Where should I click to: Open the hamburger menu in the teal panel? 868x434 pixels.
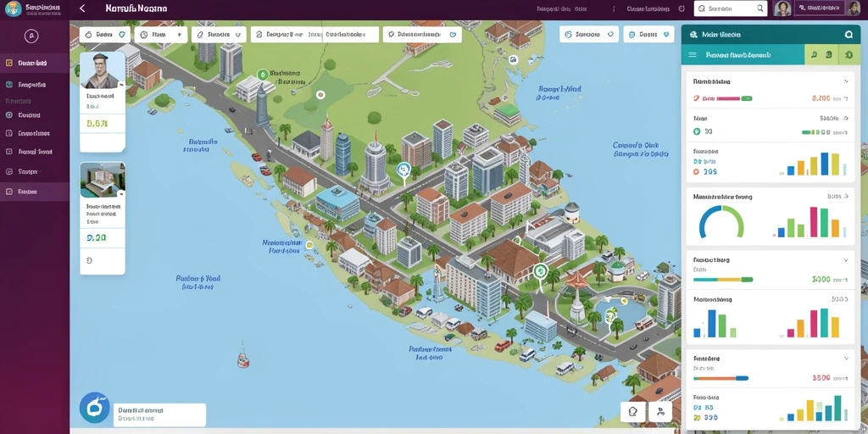pyautogui.click(x=692, y=55)
